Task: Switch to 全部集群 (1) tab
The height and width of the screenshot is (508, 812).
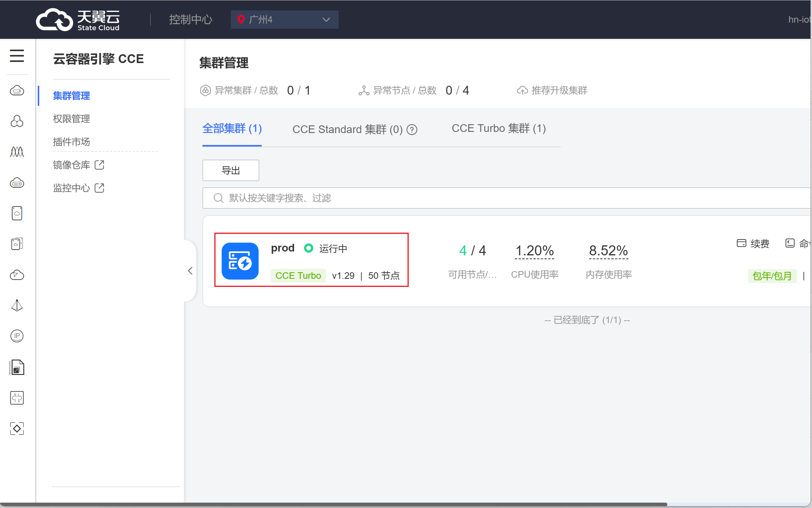Action: [x=232, y=128]
